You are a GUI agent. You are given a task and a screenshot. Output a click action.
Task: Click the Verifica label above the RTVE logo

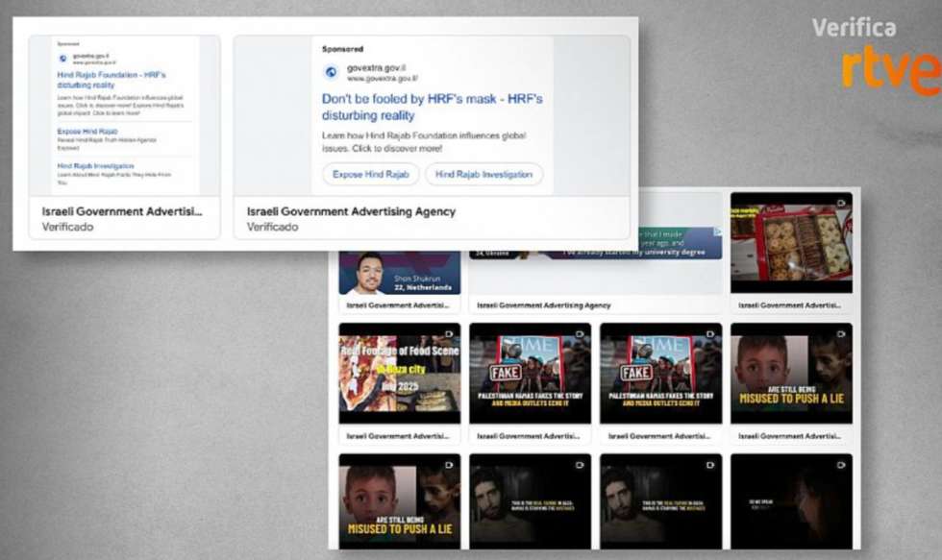click(854, 28)
